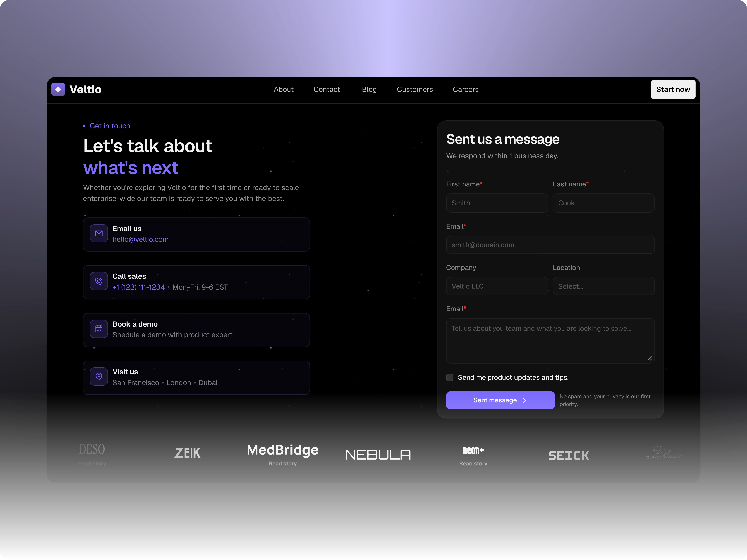Click the ZEIK customer logo
The height and width of the screenshot is (560, 747).
[187, 453]
